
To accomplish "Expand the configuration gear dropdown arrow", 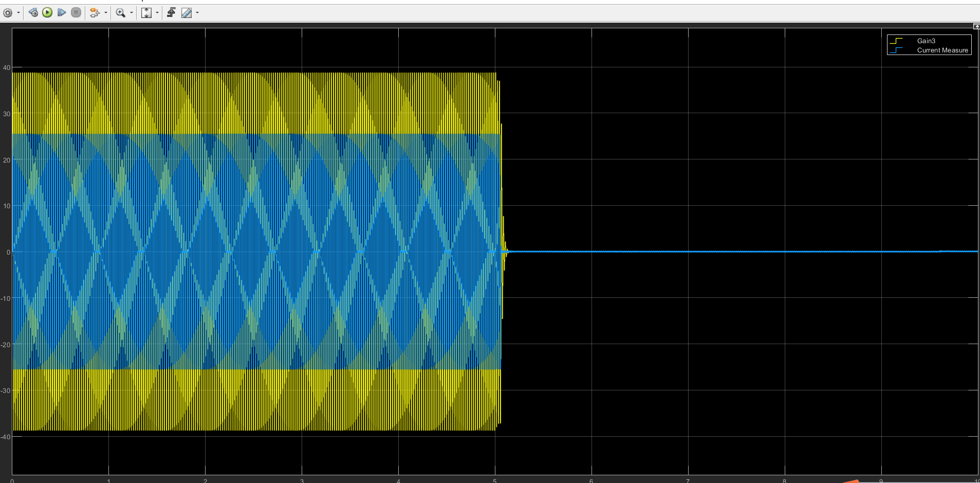I will [x=19, y=13].
